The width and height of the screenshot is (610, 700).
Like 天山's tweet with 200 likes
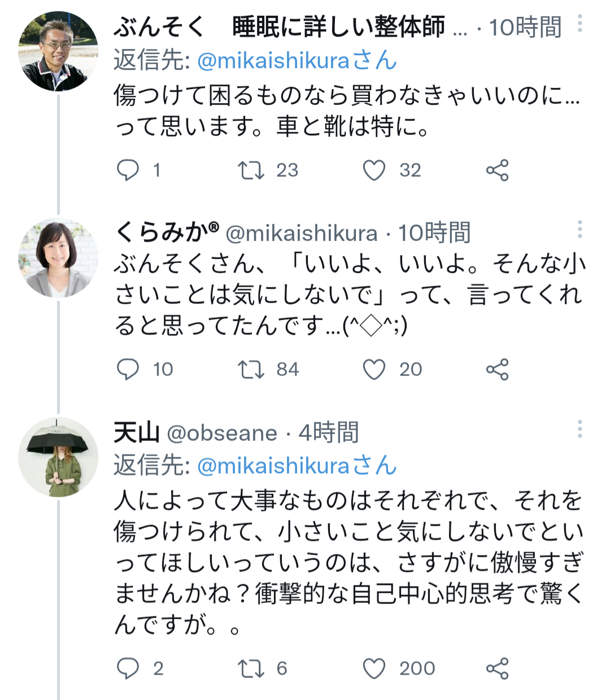pyautogui.click(x=374, y=668)
